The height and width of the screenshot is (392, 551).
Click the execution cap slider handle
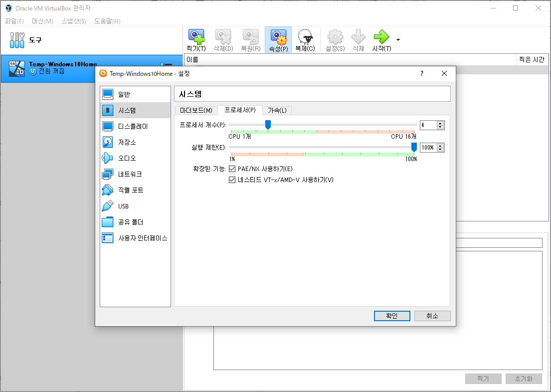click(414, 147)
